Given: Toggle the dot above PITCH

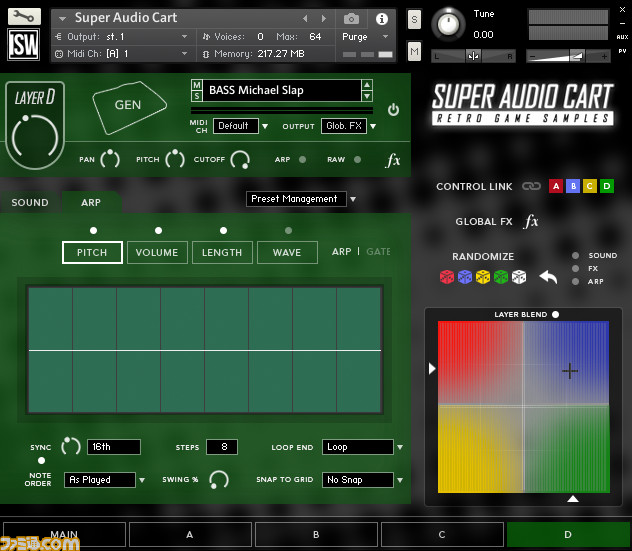Looking at the screenshot, I should click(94, 231).
